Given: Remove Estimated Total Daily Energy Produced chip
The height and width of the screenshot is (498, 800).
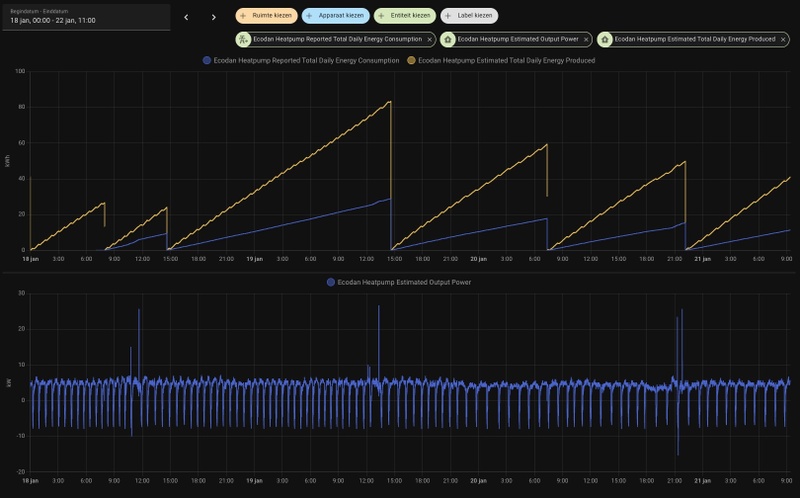Looking at the screenshot, I should tap(783, 40).
